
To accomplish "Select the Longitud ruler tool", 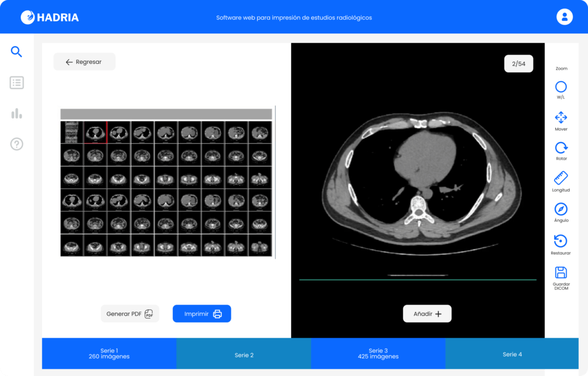I will (561, 178).
